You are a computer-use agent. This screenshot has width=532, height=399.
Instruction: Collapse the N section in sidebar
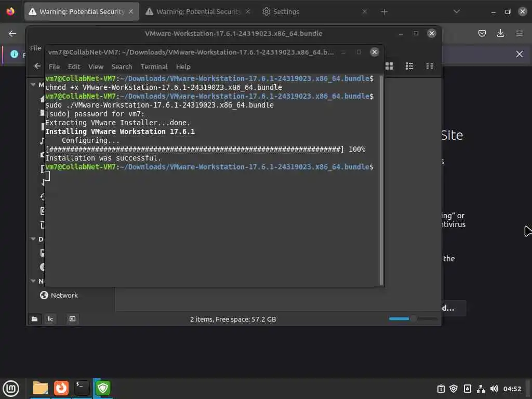coord(33,281)
